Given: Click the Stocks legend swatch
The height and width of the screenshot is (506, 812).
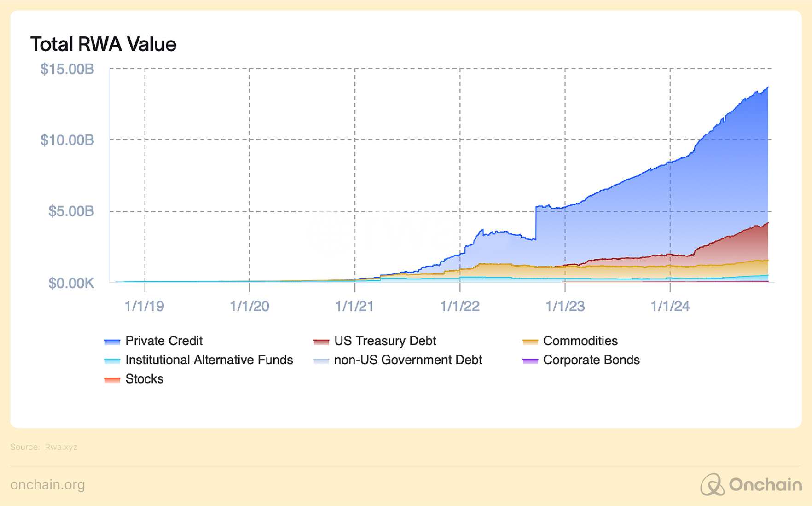Looking at the screenshot, I should coord(112,380).
